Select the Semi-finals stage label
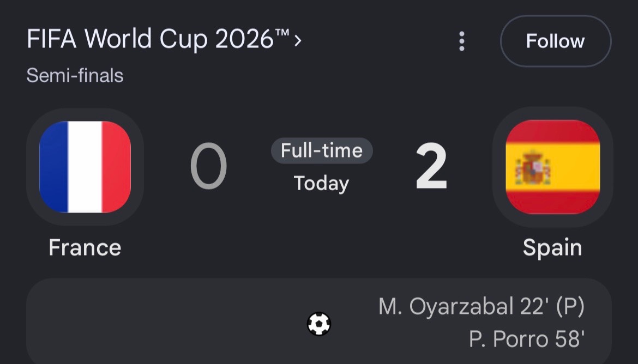Viewport: 638px width, 364px height. 75,76
